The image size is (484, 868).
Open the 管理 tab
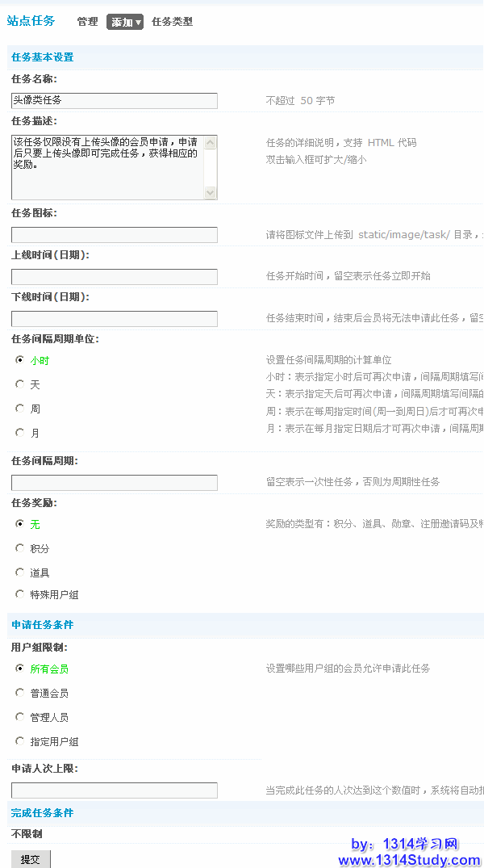[87, 22]
